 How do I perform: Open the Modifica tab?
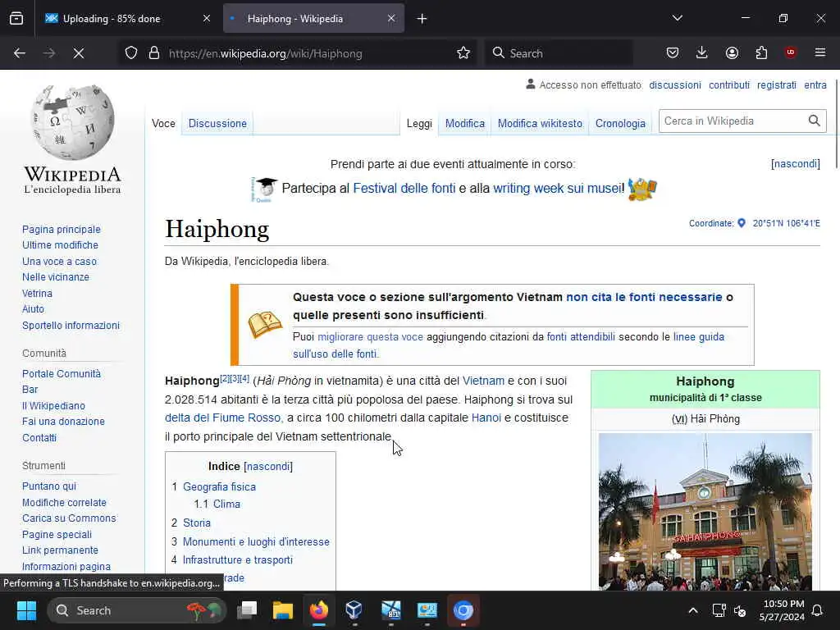(465, 124)
